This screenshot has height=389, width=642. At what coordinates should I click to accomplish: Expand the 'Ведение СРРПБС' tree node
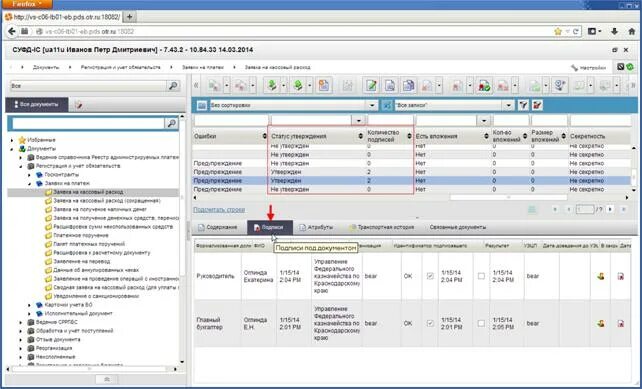click(x=20, y=322)
